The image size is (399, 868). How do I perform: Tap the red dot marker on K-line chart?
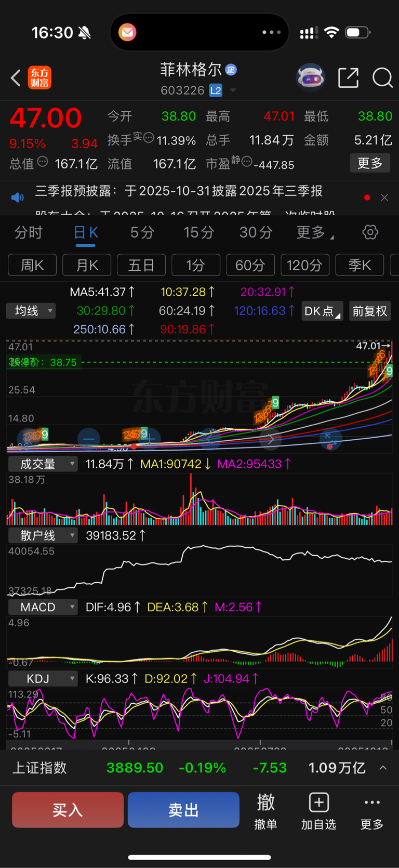click(x=134, y=446)
